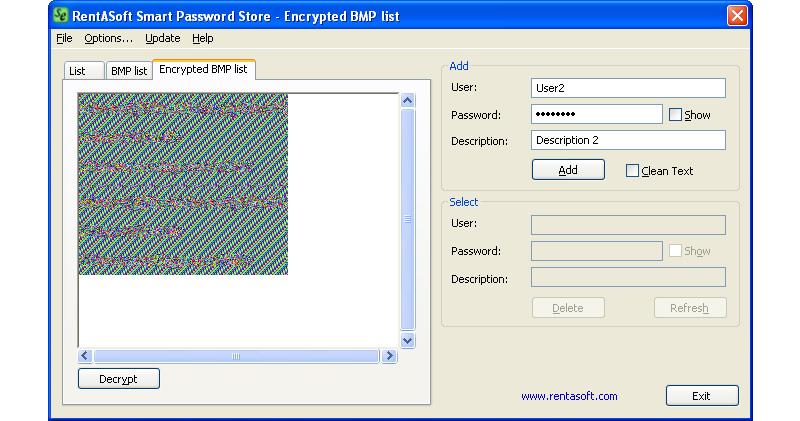Click the Delete button

pos(568,308)
